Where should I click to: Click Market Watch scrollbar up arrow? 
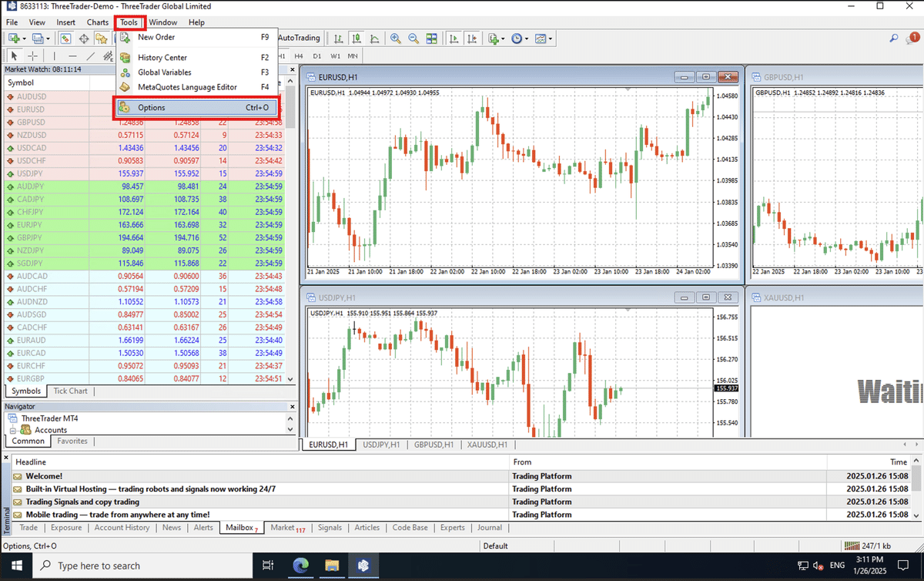click(x=290, y=82)
